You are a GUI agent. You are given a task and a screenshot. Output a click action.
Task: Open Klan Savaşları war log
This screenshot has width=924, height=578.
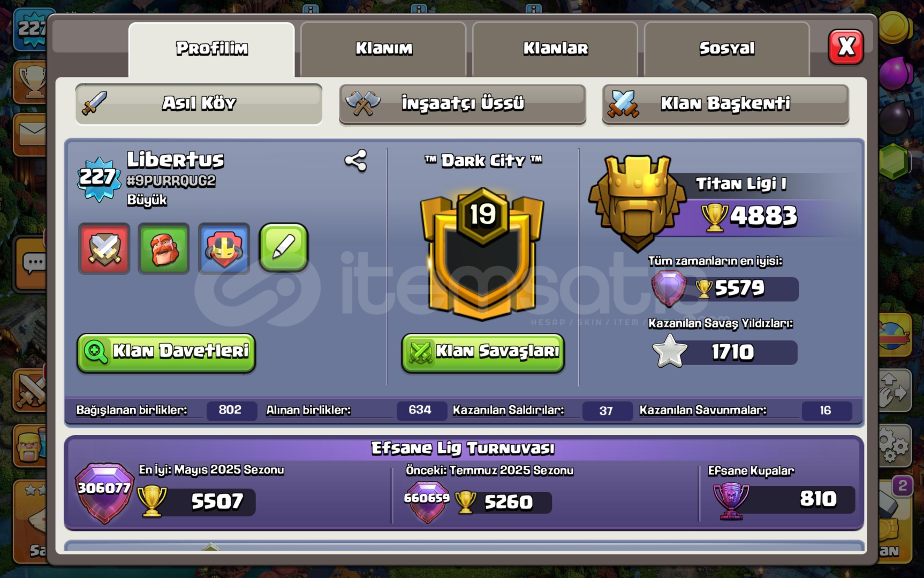click(x=483, y=352)
